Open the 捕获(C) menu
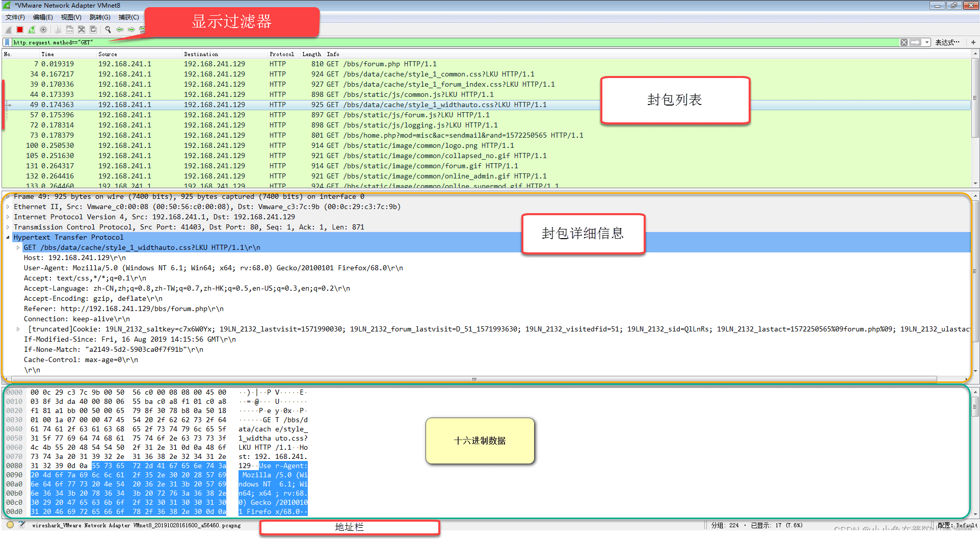Image resolution: width=980 pixels, height=540 pixels. coord(128,17)
